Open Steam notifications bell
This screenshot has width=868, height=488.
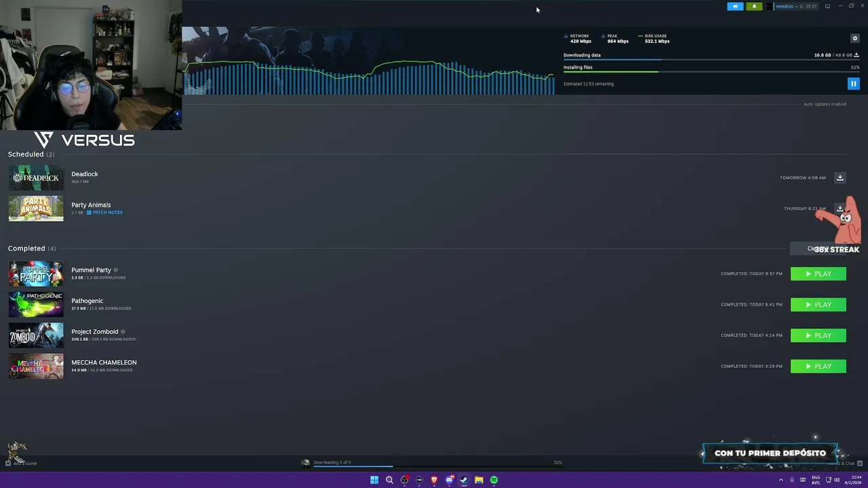[x=754, y=6]
